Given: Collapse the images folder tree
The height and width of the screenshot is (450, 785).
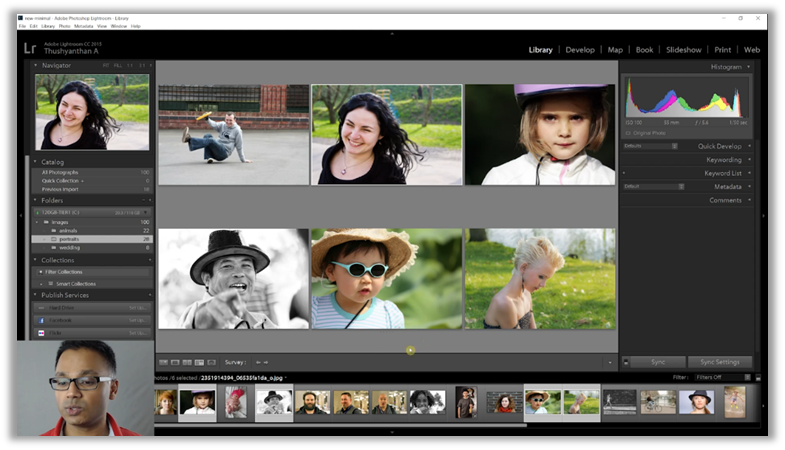Looking at the screenshot, I should tap(37, 222).
